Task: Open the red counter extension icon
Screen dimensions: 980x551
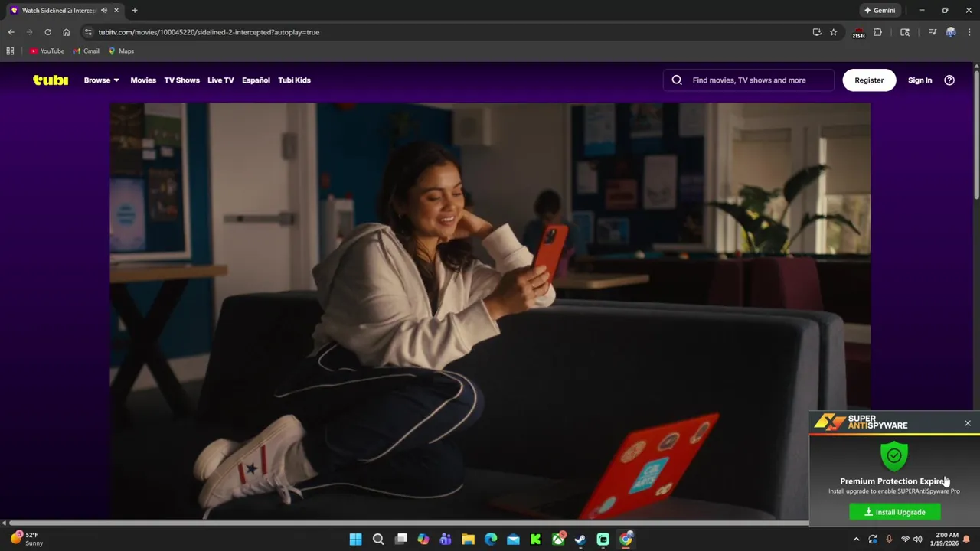Action: coord(859,33)
